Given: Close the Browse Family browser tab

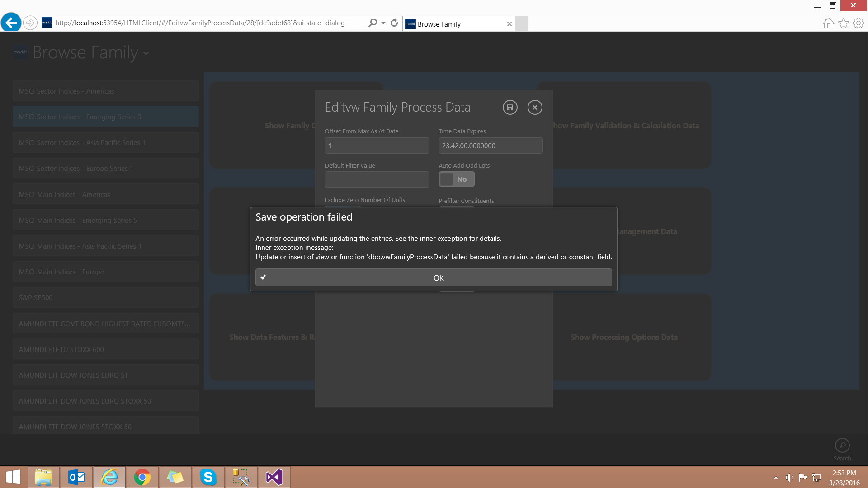Looking at the screenshot, I should point(509,24).
